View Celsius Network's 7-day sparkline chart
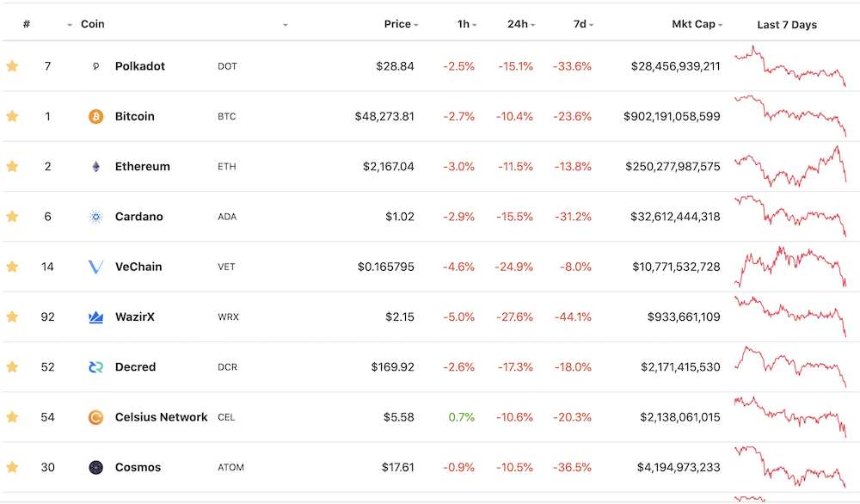Image resolution: width=860 pixels, height=504 pixels. point(790,417)
